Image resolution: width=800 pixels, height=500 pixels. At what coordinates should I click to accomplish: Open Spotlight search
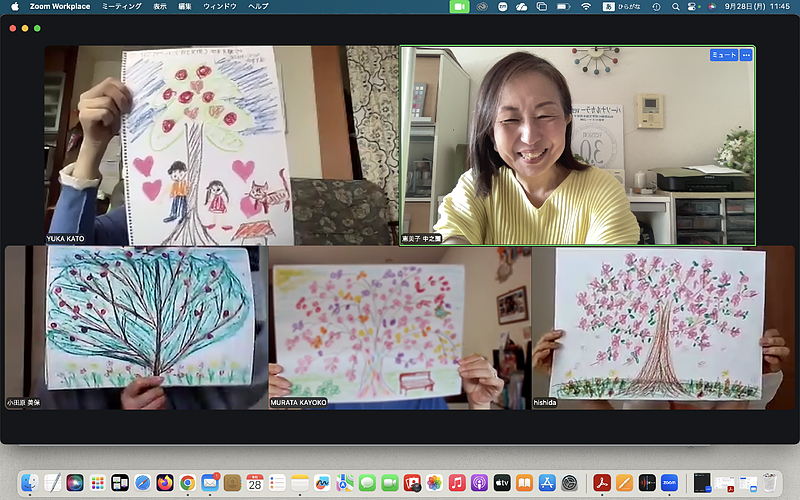click(676, 6)
